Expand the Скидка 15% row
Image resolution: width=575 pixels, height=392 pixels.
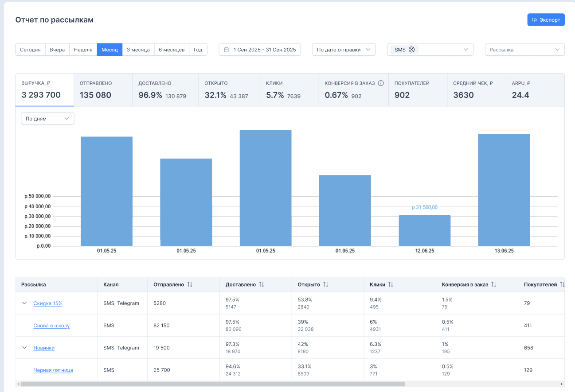[24, 303]
